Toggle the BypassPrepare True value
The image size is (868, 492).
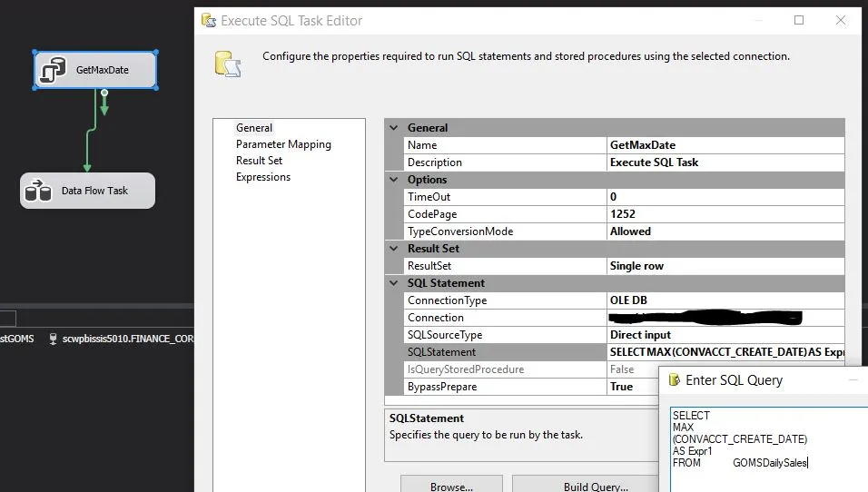(x=633, y=387)
